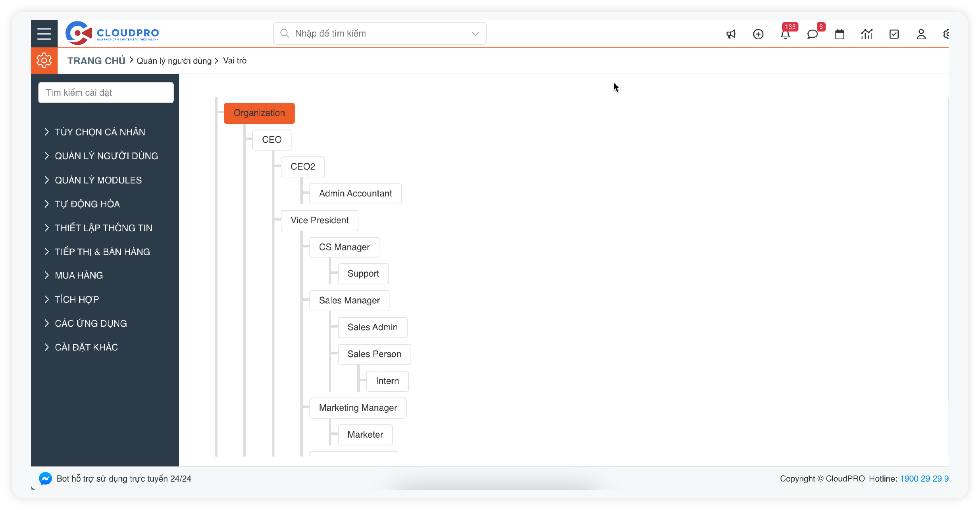Open the search box dropdown arrow
The width and height of the screenshot is (980, 510).
point(475,33)
